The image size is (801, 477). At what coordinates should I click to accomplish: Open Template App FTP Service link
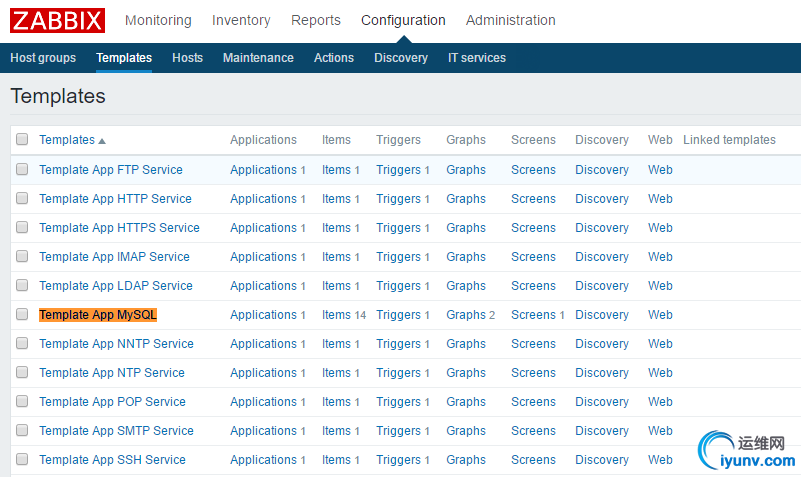pyautogui.click(x=111, y=170)
